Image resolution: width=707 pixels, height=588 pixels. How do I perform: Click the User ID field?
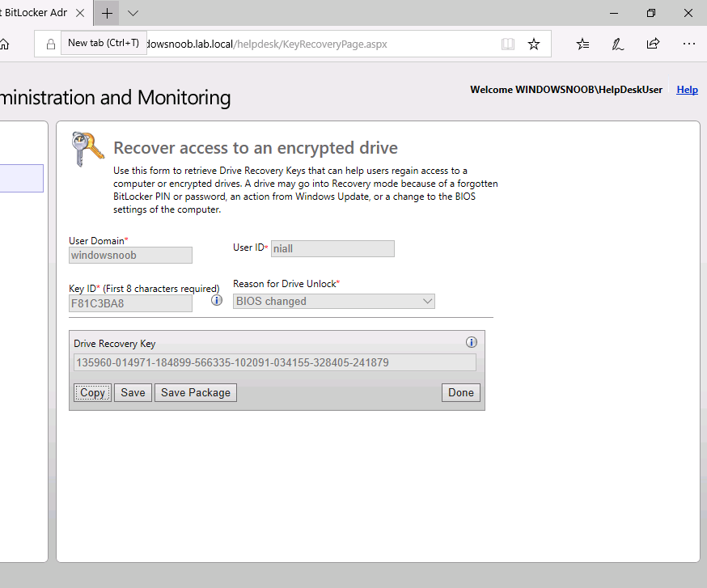pos(332,248)
